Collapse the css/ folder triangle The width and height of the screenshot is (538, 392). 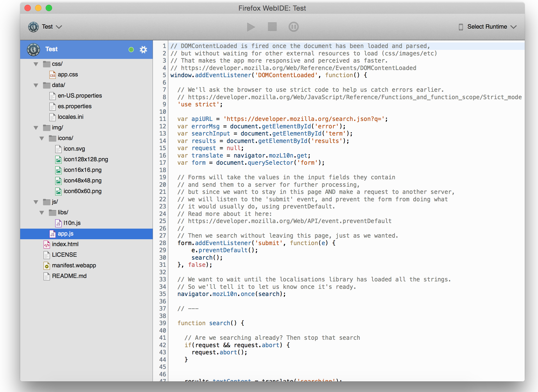coord(36,64)
